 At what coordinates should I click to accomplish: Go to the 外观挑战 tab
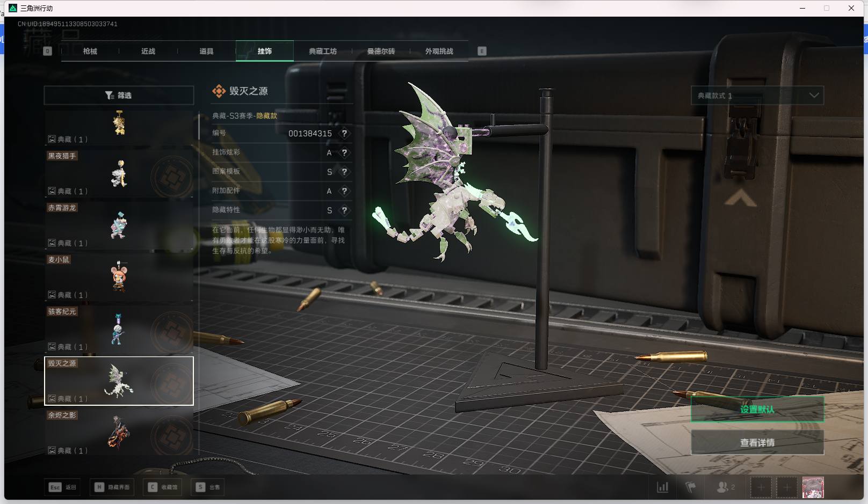pos(439,51)
